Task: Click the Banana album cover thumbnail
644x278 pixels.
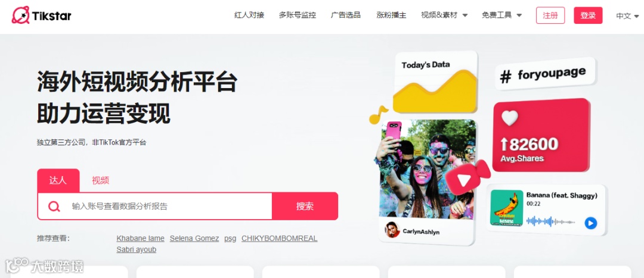Action: [507, 208]
